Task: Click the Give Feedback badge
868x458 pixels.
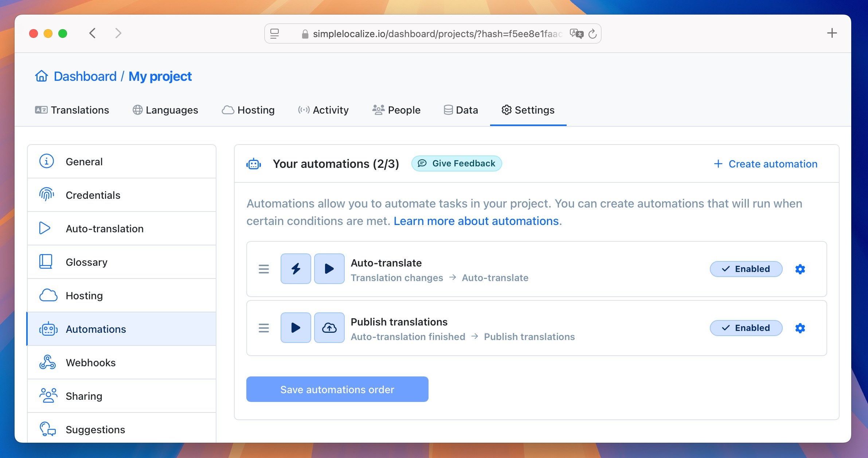Action: coord(457,163)
